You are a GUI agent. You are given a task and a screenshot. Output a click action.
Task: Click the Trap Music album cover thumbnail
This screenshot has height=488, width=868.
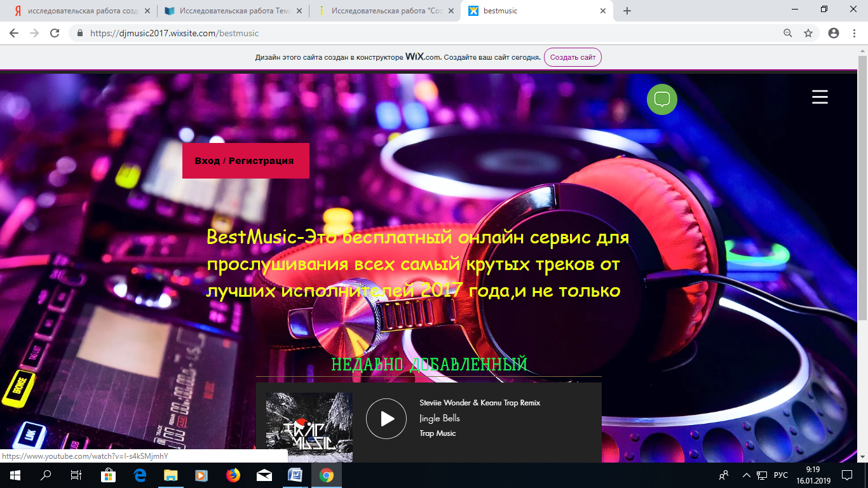(309, 427)
